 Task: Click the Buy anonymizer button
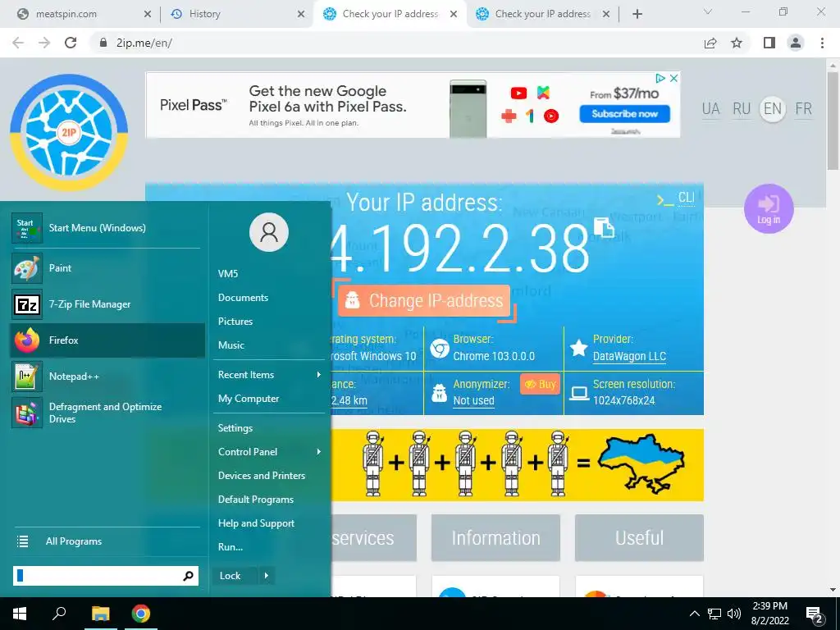pyautogui.click(x=540, y=384)
